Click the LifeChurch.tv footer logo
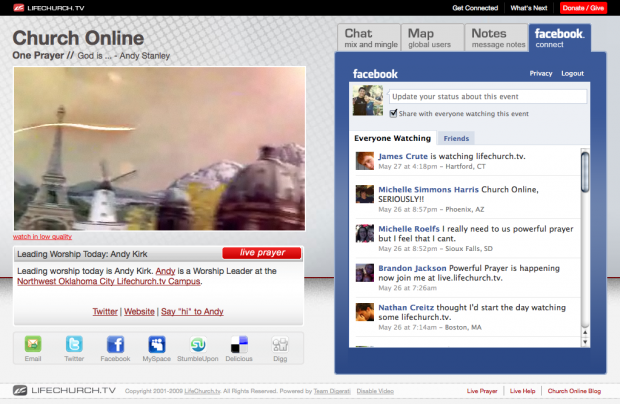The width and height of the screenshot is (620, 404). (64, 391)
